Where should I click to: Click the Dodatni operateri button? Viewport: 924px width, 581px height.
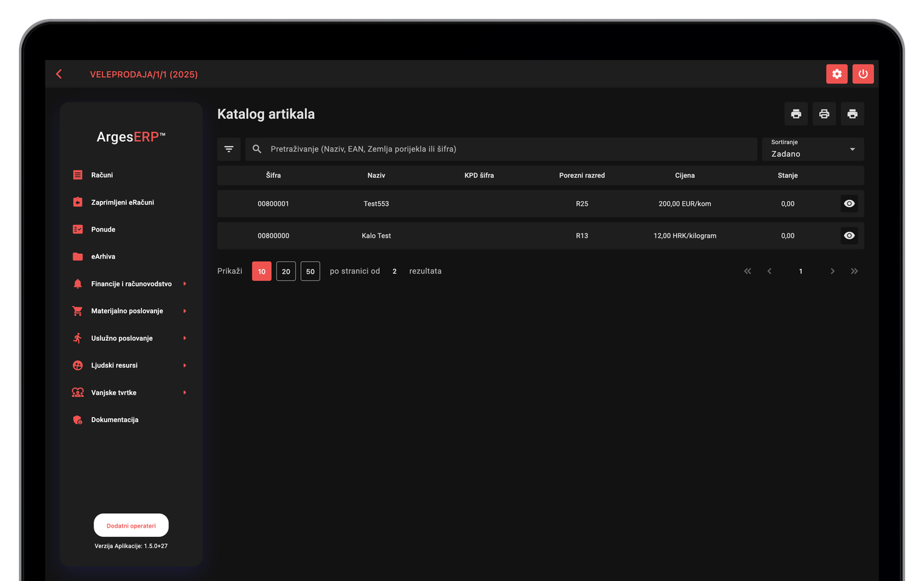(131, 526)
